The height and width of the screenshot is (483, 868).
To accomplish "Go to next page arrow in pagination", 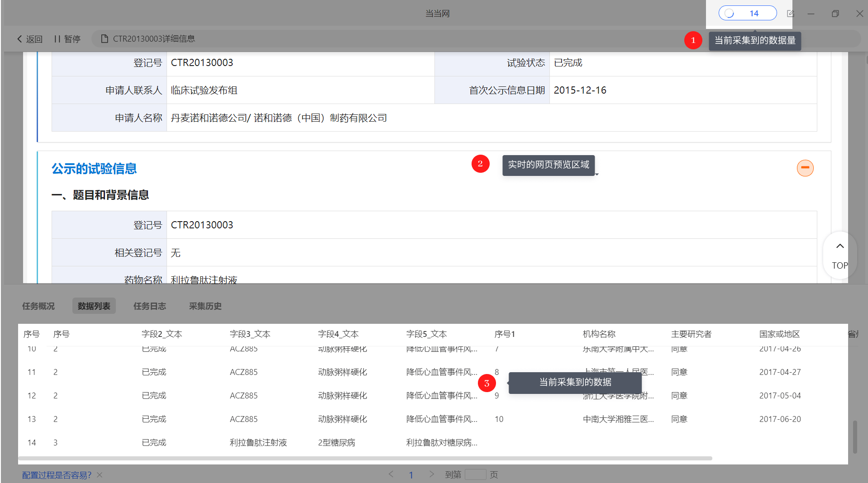I will [432, 474].
